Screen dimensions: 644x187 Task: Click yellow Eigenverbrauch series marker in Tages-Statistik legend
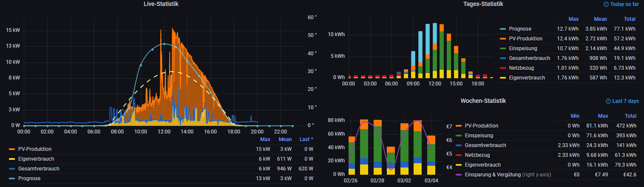[x=503, y=78]
